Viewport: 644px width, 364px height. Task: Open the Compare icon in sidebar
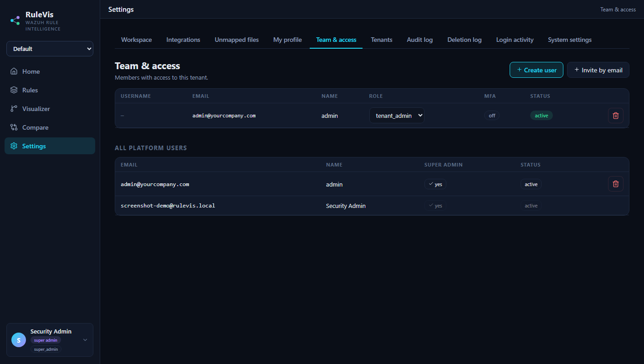click(14, 127)
